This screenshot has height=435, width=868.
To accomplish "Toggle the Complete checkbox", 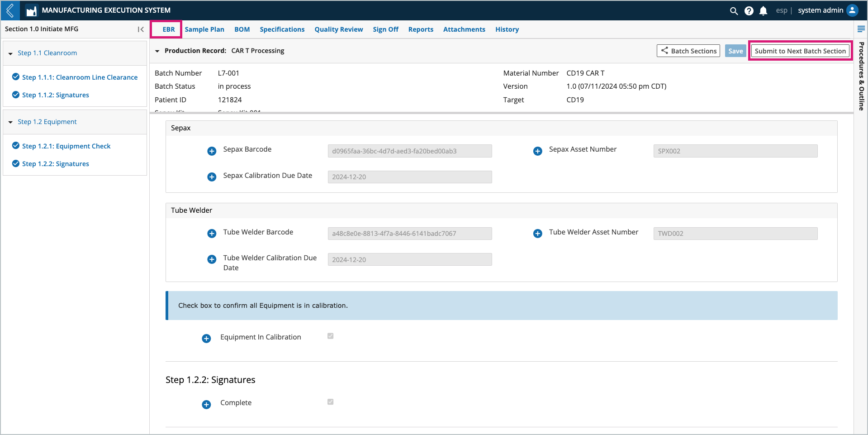I will click(x=331, y=402).
